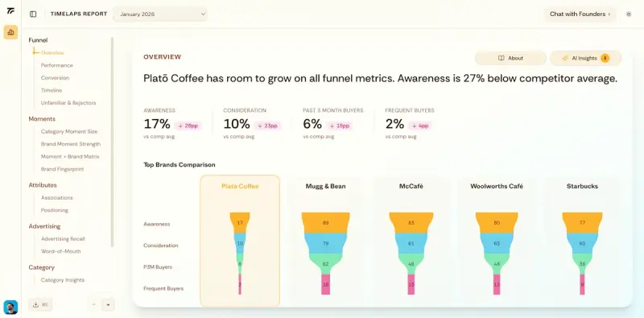644x318 pixels.
Task: Click the Past 3 Month Buyers 15pp badge
Action: tap(339, 126)
